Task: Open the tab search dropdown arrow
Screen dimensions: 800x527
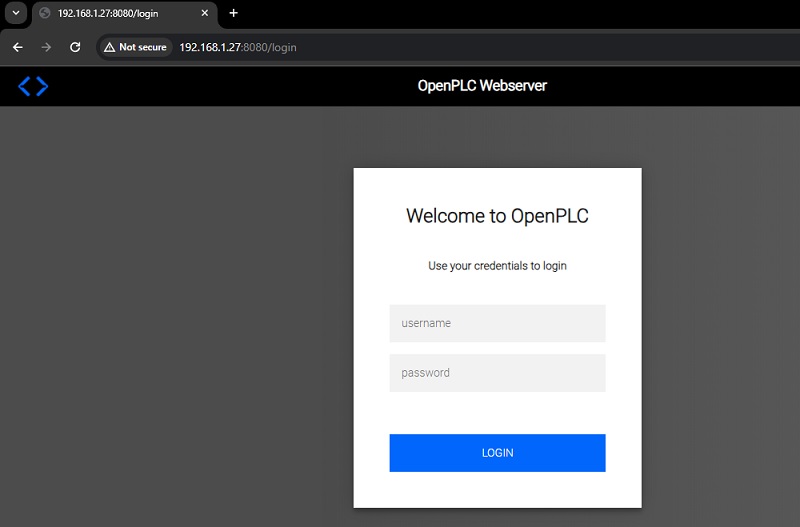Action: point(16,13)
